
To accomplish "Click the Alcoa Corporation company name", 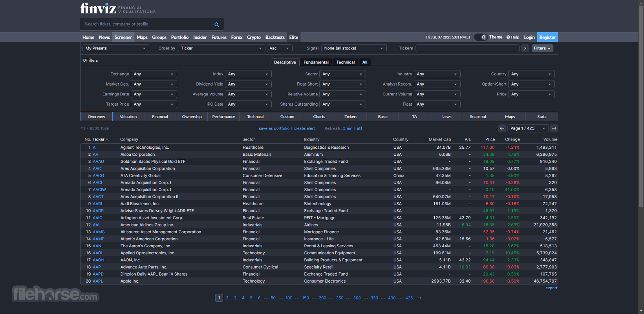I will (137, 155).
